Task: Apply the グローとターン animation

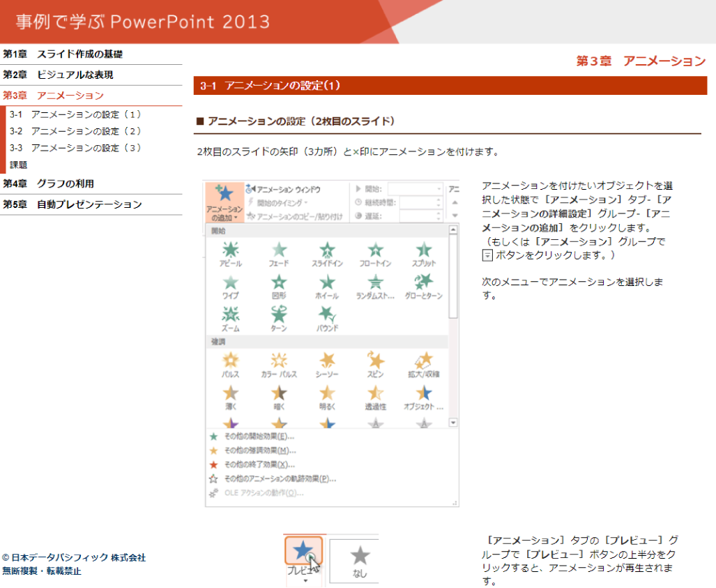Action: click(424, 287)
